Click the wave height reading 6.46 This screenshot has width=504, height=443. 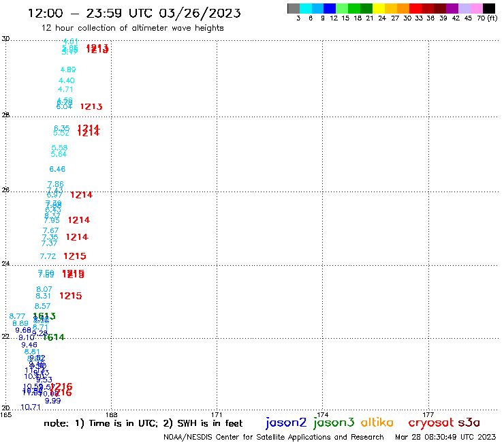click(x=57, y=169)
